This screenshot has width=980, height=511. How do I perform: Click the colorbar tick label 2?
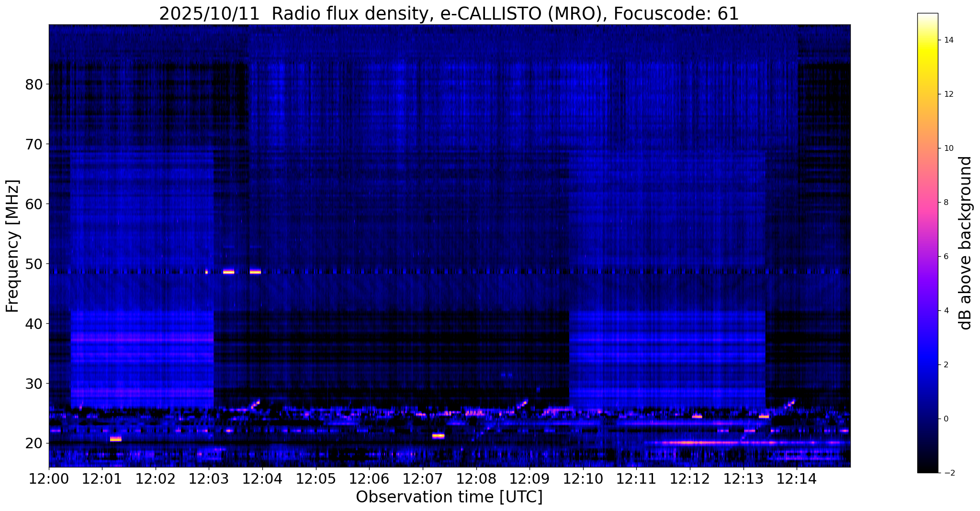tap(946, 365)
